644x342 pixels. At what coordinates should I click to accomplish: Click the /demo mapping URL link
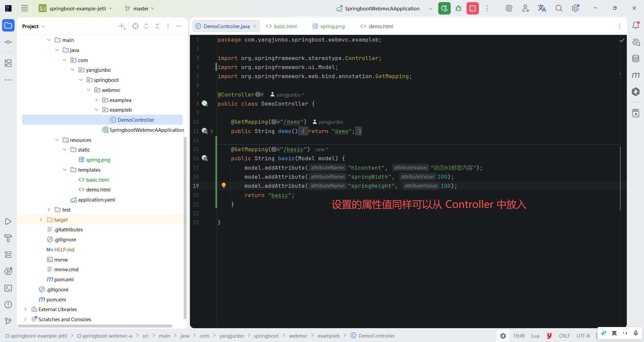click(291, 122)
